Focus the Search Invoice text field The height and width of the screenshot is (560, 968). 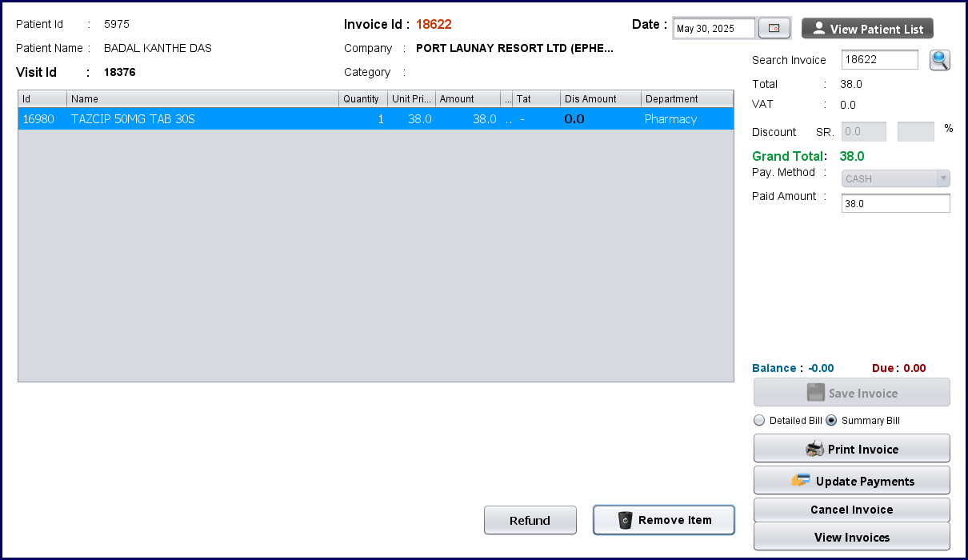click(x=879, y=60)
